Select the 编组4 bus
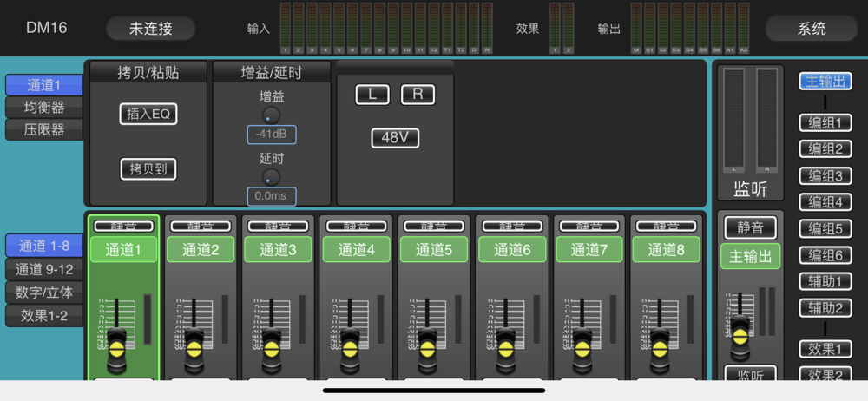The width and height of the screenshot is (868, 401). [x=825, y=202]
